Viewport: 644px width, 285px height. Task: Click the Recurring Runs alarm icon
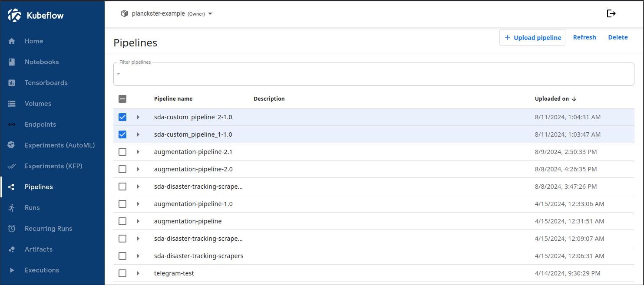point(12,229)
